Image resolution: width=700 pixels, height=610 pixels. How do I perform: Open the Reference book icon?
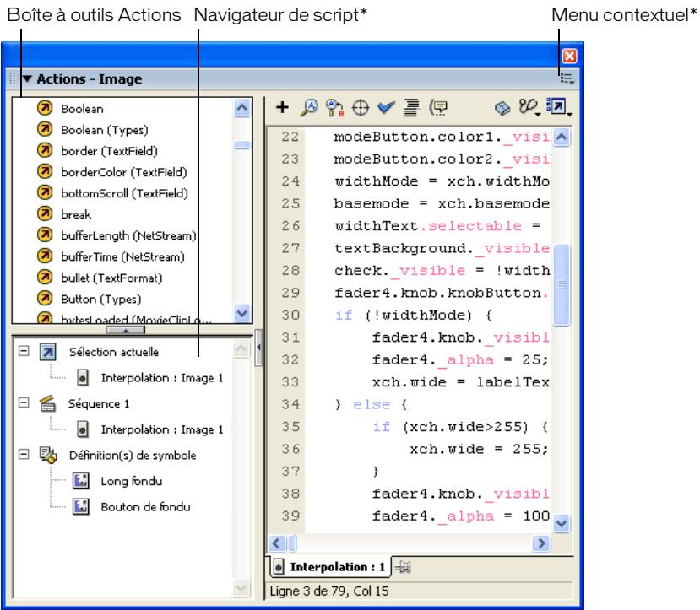[502, 108]
